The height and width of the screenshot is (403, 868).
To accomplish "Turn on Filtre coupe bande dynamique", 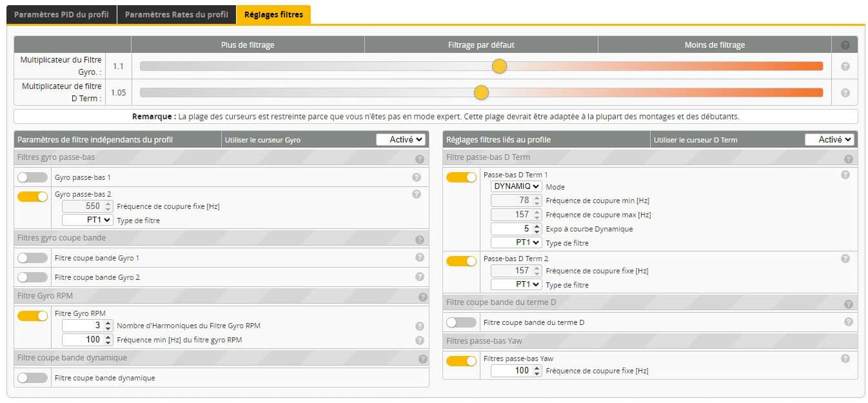I will pyautogui.click(x=32, y=378).
